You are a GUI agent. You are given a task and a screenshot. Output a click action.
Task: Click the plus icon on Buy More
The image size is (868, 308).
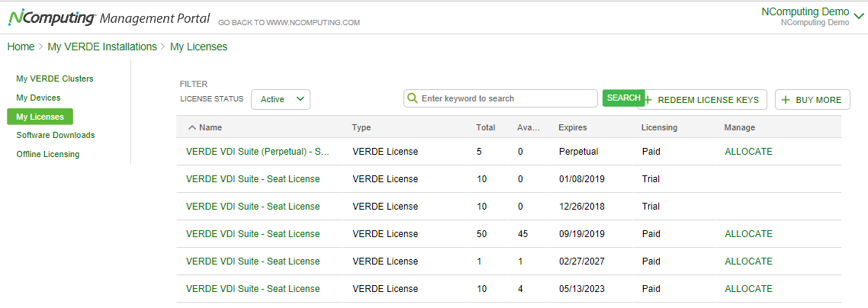[x=785, y=100]
